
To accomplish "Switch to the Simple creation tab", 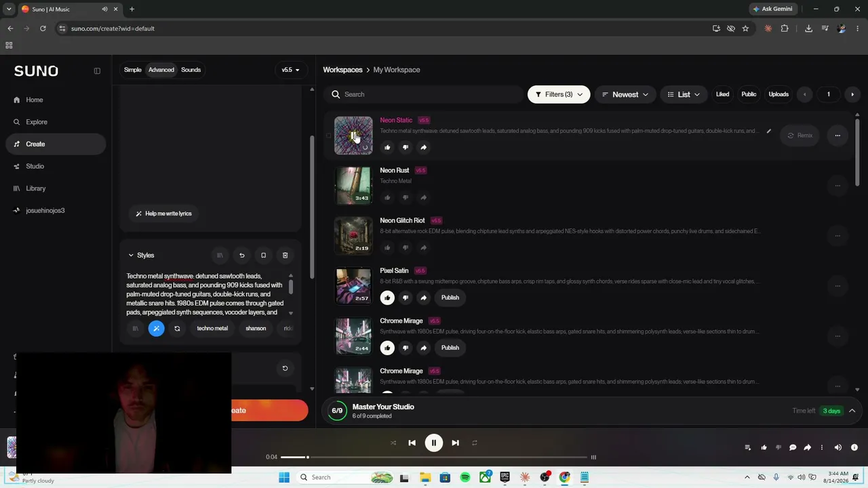I will (133, 70).
